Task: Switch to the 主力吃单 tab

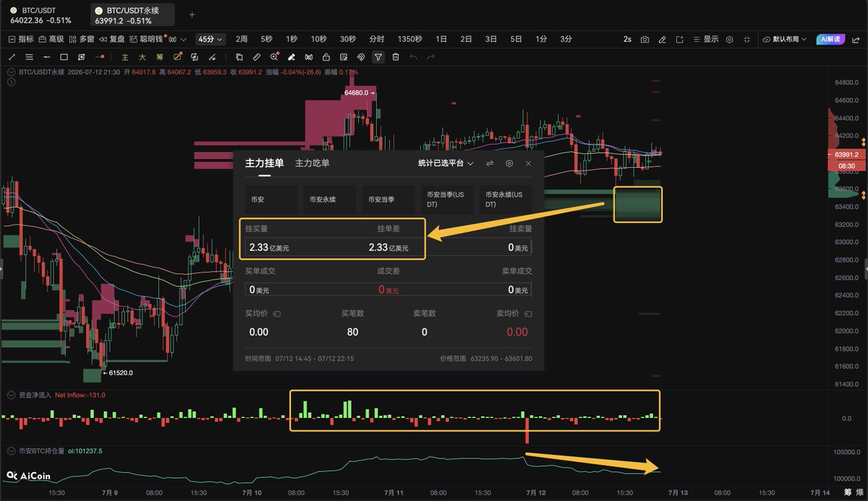Action: point(312,163)
